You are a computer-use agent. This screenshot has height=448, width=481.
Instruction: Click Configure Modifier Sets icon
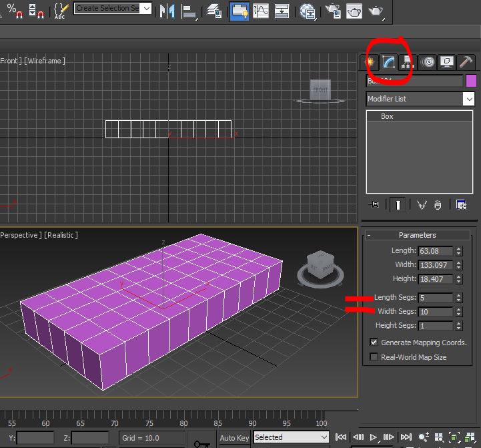[x=461, y=205]
